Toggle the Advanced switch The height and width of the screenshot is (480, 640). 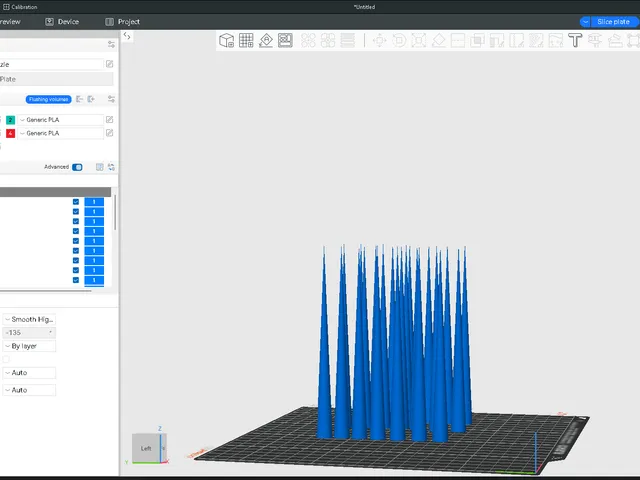pos(77,167)
